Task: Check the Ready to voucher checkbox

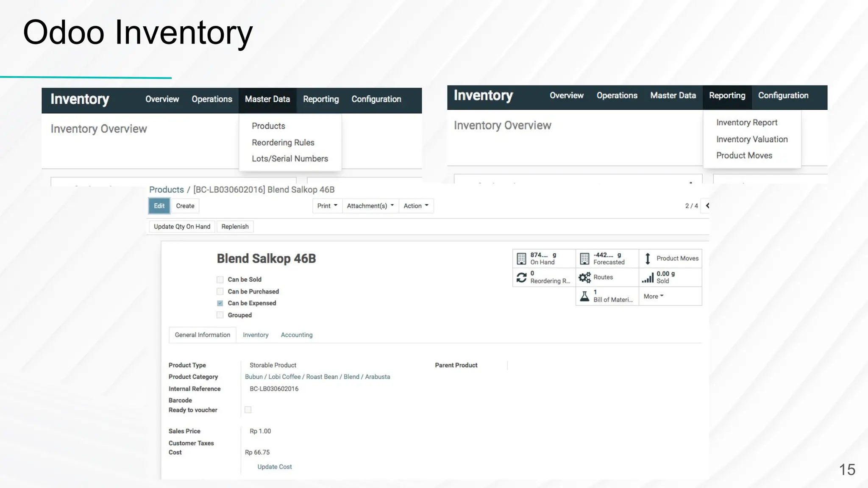Action: [x=248, y=410]
